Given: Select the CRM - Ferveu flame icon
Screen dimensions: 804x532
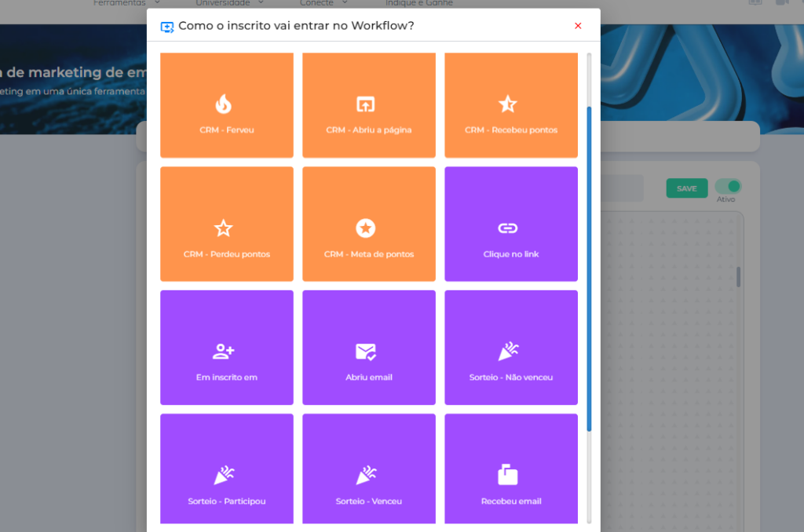Looking at the screenshot, I should pos(223,104).
